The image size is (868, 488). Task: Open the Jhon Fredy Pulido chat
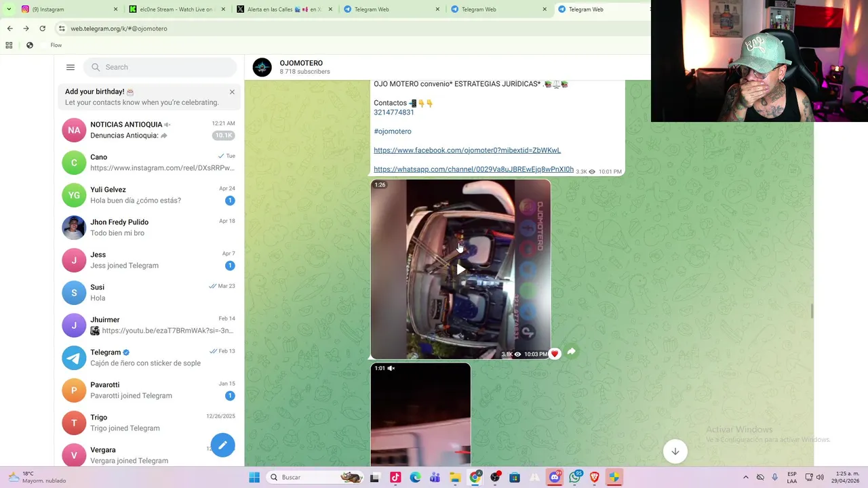149,228
